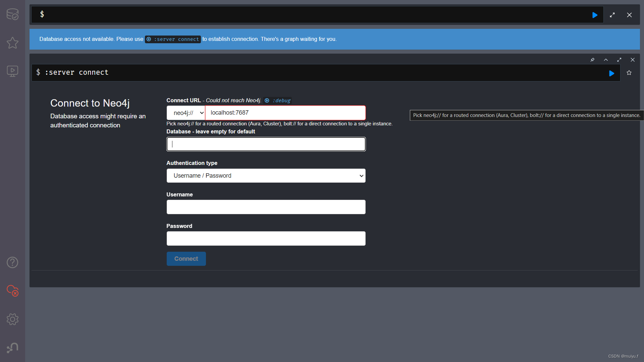Image resolution: width=644 pixels, height=362 pixels.
Task: Pin the :server connect frame
Action: tap(592, 60)
